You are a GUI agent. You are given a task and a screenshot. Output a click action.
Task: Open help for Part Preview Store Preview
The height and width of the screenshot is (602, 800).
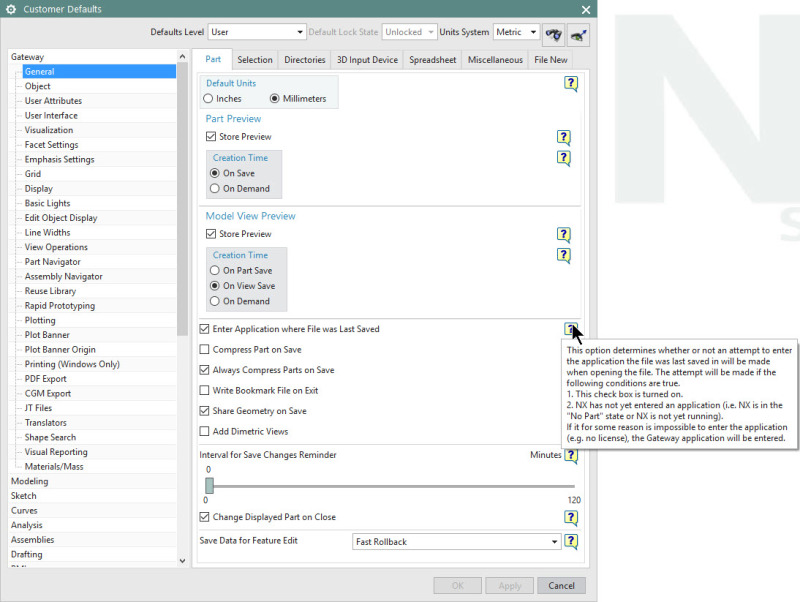click(563, 137)
